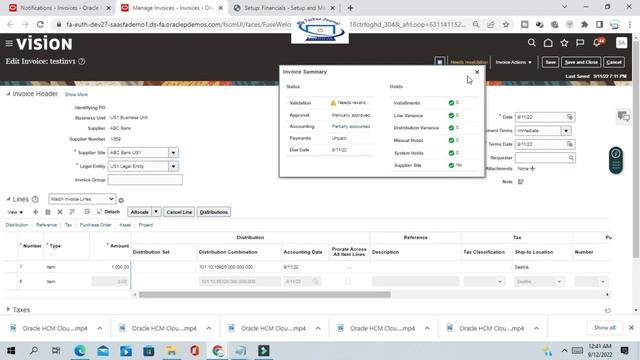Click Save and Close button
This screenshot has width=640, height=360.
(581, 62)
